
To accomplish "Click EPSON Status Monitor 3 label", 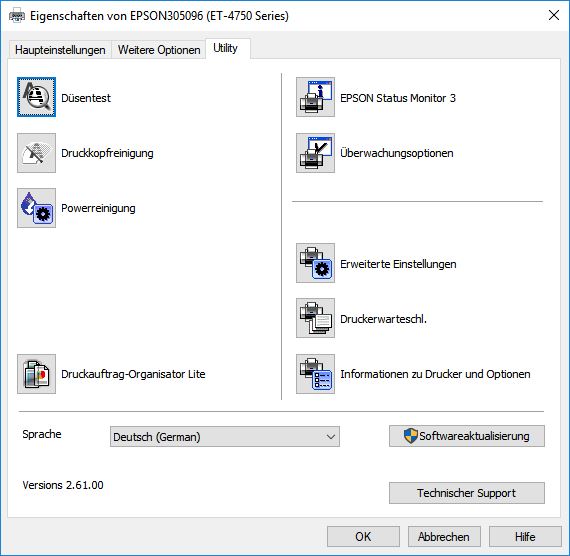I will (x=398, y=98).
